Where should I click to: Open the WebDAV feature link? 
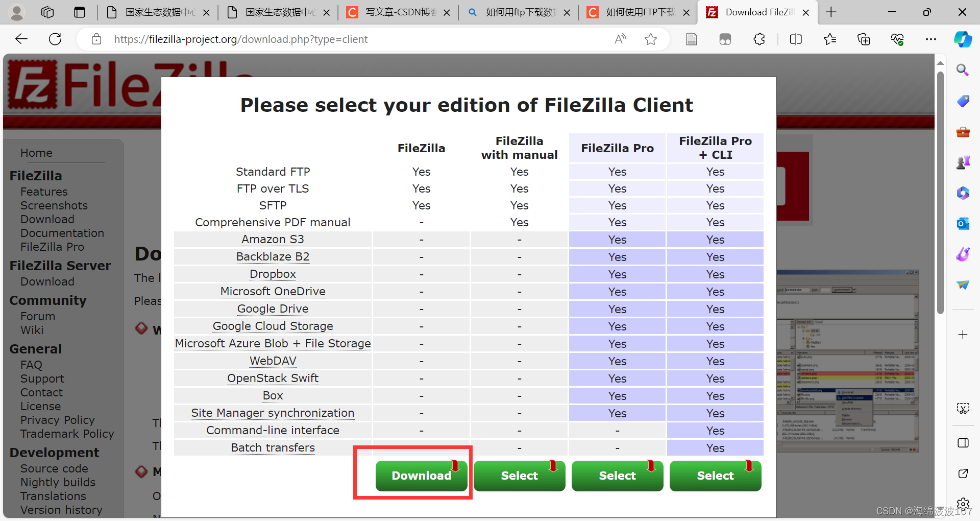[x=273, y=361]
